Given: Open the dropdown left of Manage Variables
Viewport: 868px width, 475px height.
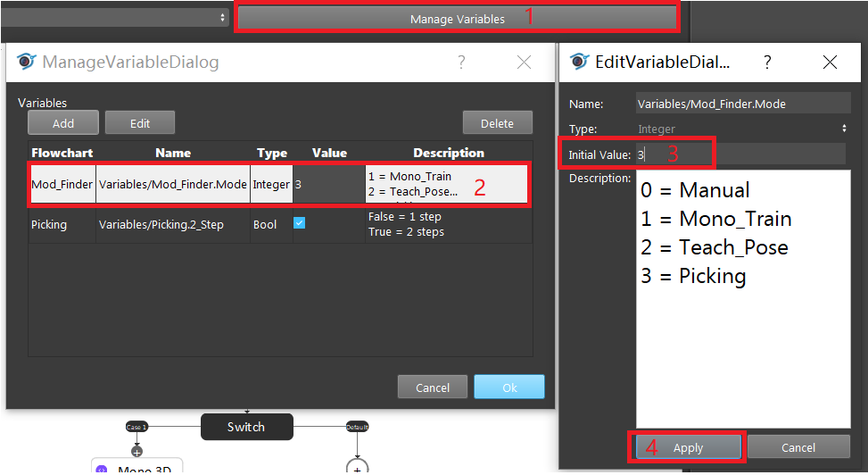Looking at the screenshot, I should point(115,18).
